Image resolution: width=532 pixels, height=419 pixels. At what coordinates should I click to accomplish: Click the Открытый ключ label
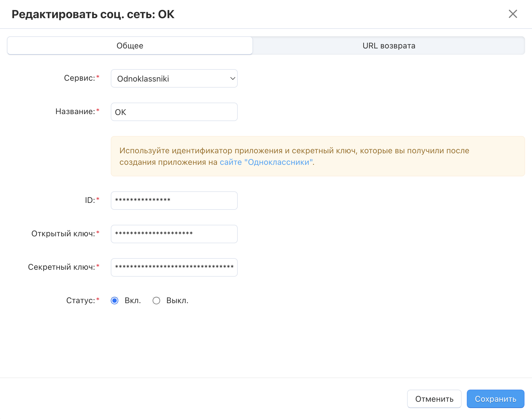63,234
